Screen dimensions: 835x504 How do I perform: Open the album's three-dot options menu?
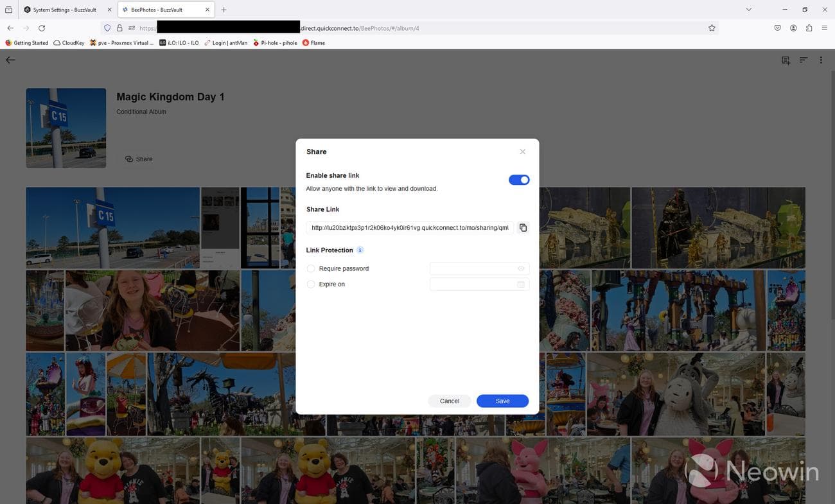tap(821, 60)
